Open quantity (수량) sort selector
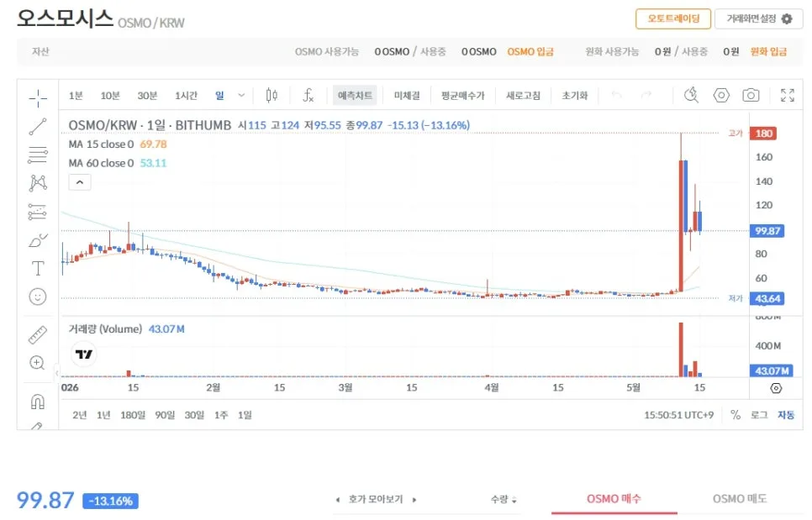 tap(504, 499)
